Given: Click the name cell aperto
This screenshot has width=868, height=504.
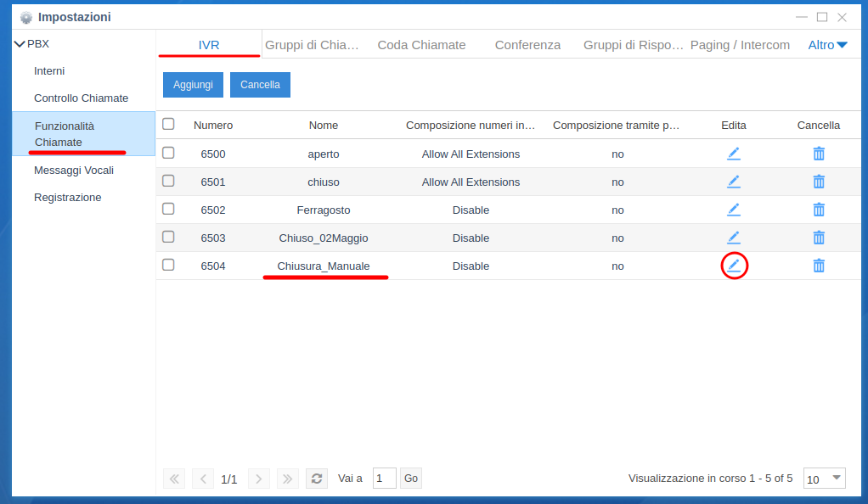Looking at the screenshot, I should pyautogui.click(x=324, y=154).
